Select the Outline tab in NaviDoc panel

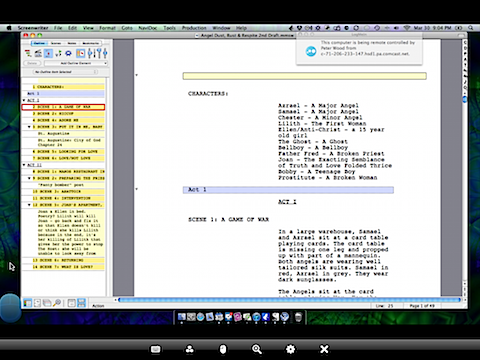coord(39,43)
